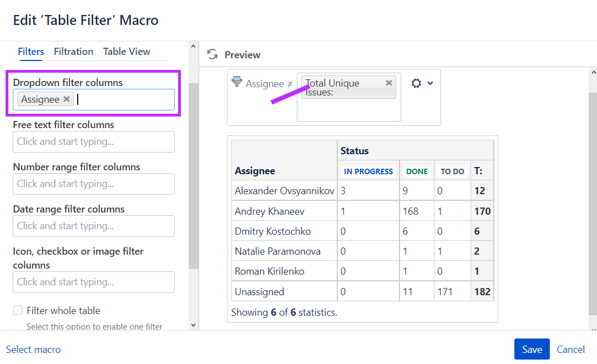The height and width of the screenshot is (364, 597).
Task: Expand the chevron next to the gear
Action: click(430, 83)
